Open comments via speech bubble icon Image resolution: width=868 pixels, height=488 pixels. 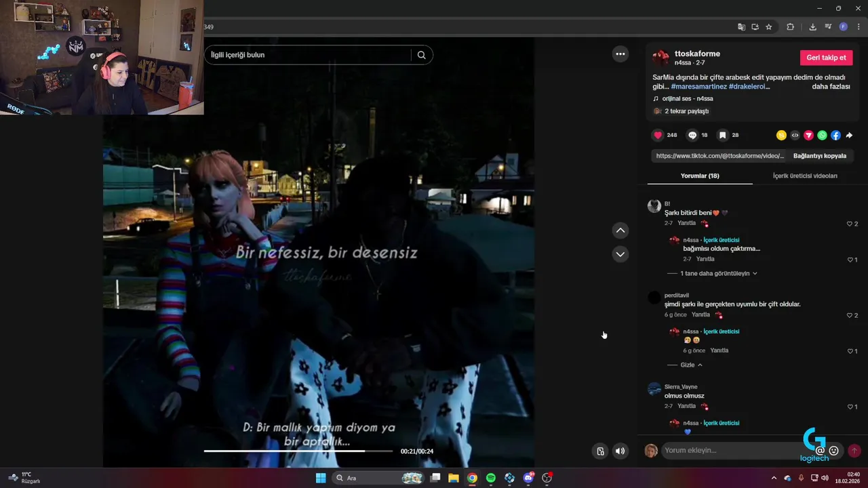(692, 135)
